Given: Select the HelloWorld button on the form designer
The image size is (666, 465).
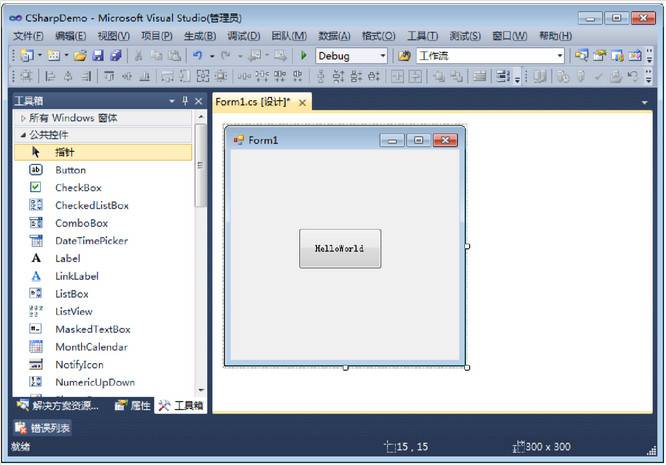Looking at the screenshot, I should pos(340,249).
